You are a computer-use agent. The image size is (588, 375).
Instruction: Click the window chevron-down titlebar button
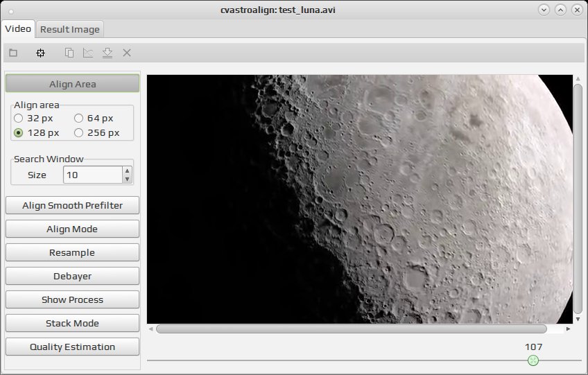click(544, 10)
